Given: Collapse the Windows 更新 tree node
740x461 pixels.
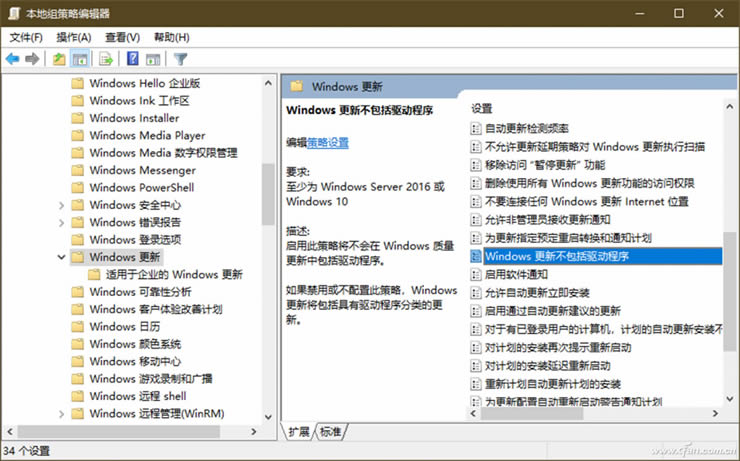Looking at the screenshot, I should tap(61, 257).
